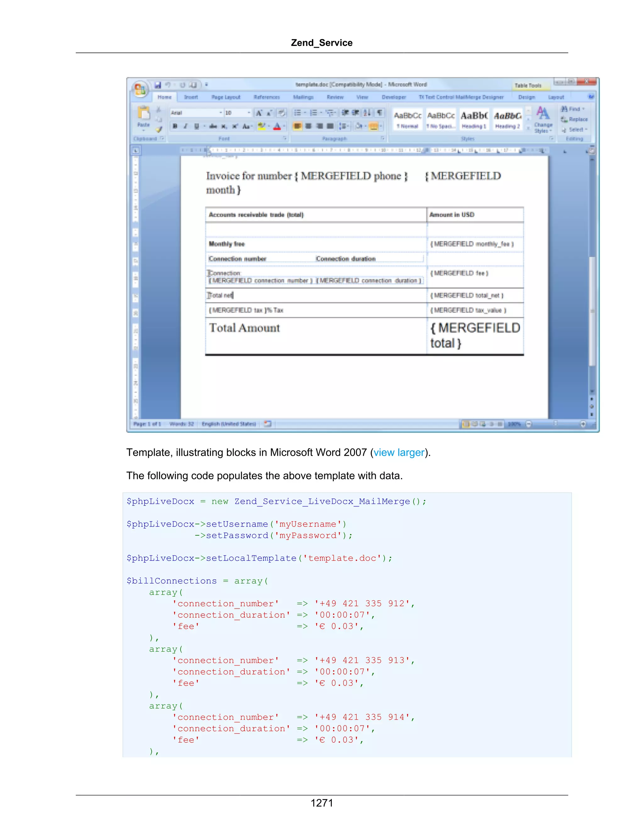Click the Justify alignment icon
This screenshot has width=644, height=833.
click(330, 126)
